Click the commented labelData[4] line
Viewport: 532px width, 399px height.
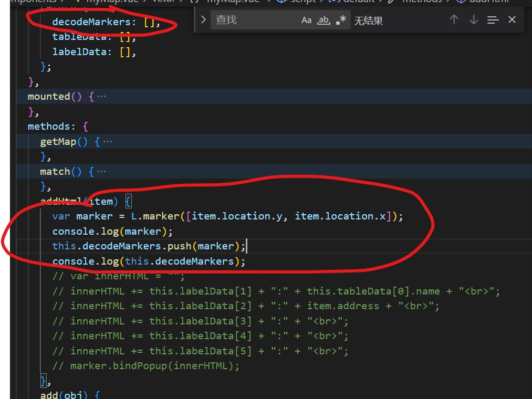pyautogui.click(x=200, y=336)
